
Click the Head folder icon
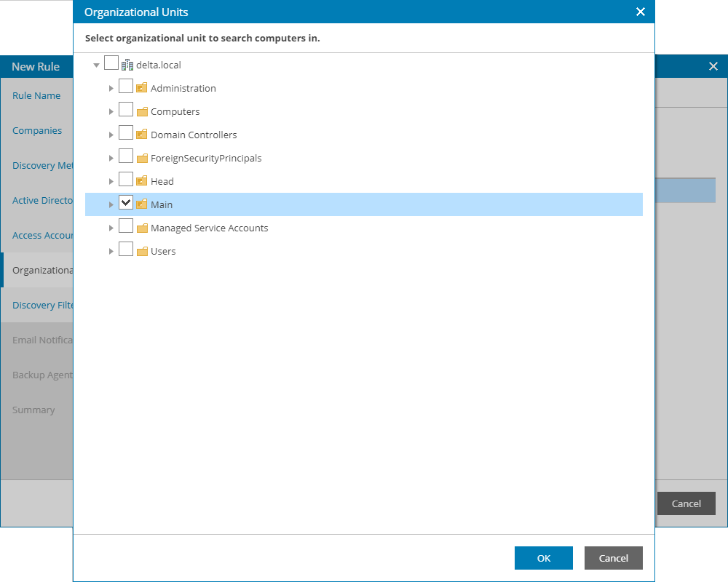pos(142,181)
